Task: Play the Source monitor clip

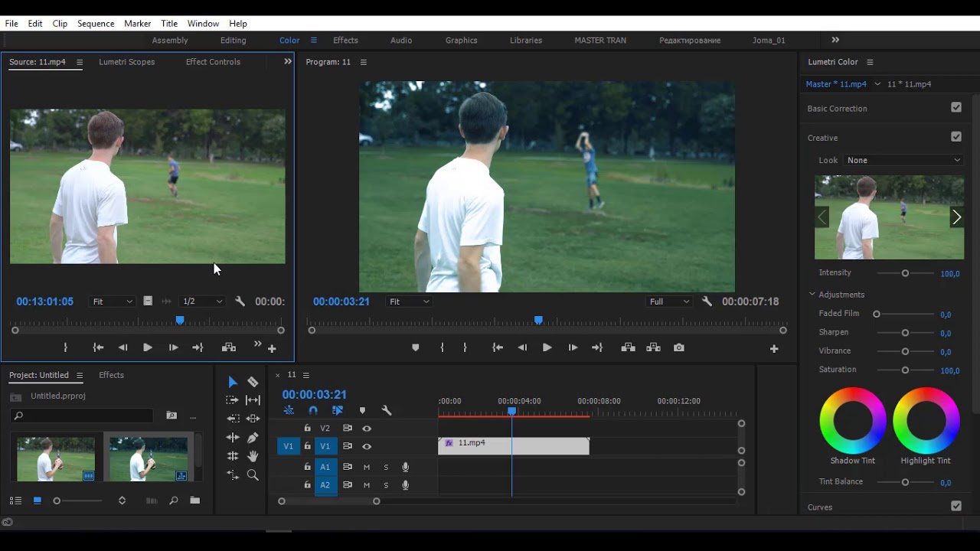Action: (147, 347)
